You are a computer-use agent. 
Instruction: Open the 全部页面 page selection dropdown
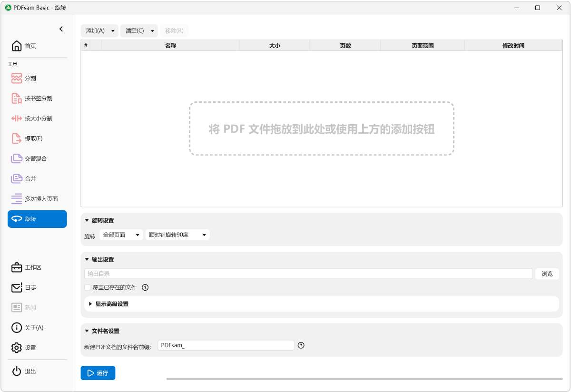pyautogui.click(x=121, y=235)
